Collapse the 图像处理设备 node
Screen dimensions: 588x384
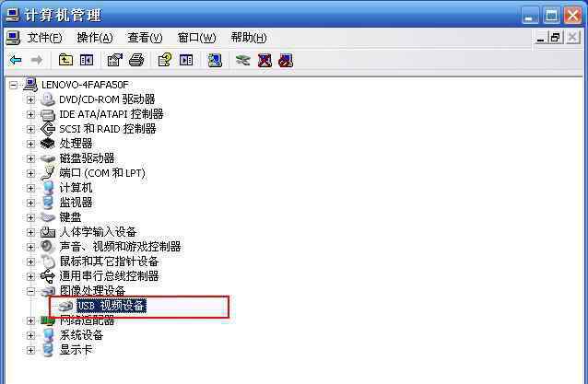tap(30, 291)
